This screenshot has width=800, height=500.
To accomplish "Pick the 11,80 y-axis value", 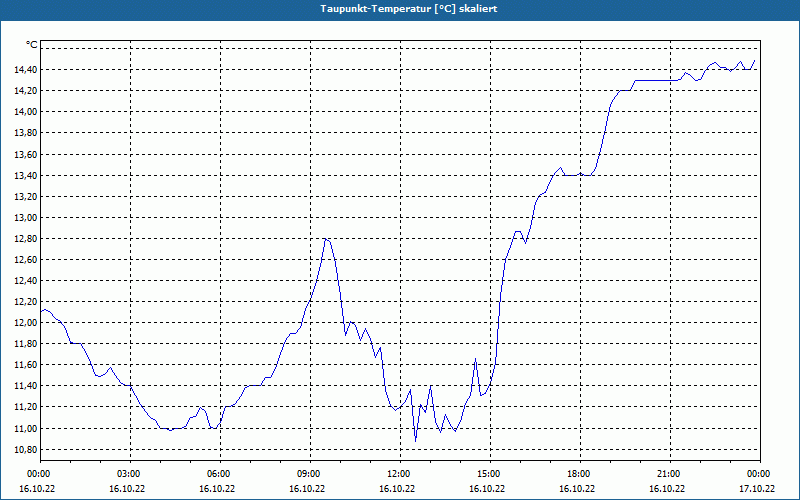I will pyautogui.click(x=26, y=344).
